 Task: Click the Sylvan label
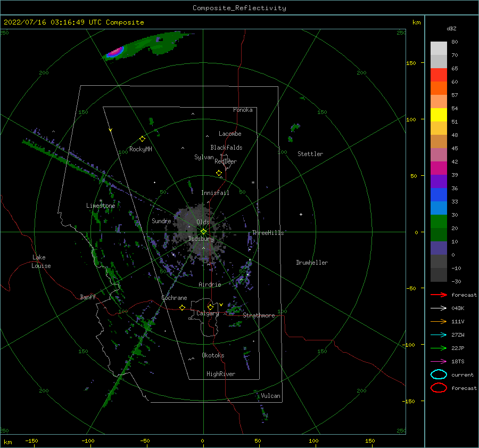(x=204, y=157)
